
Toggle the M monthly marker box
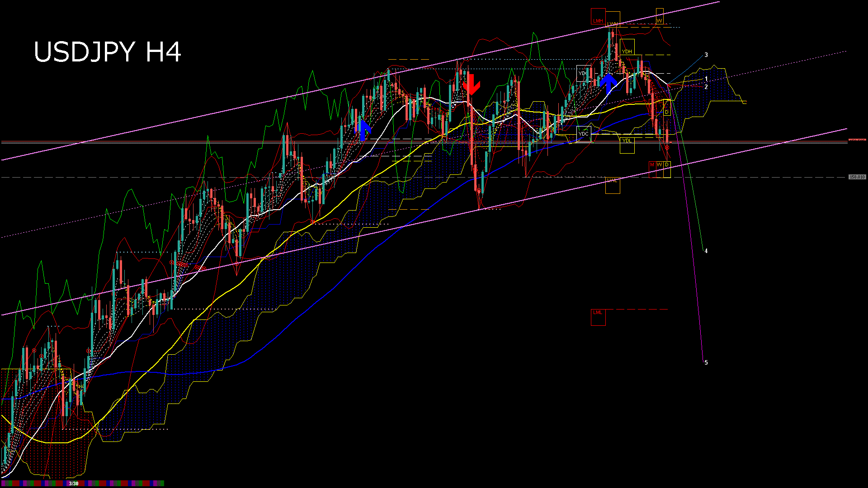pos(652,164)
